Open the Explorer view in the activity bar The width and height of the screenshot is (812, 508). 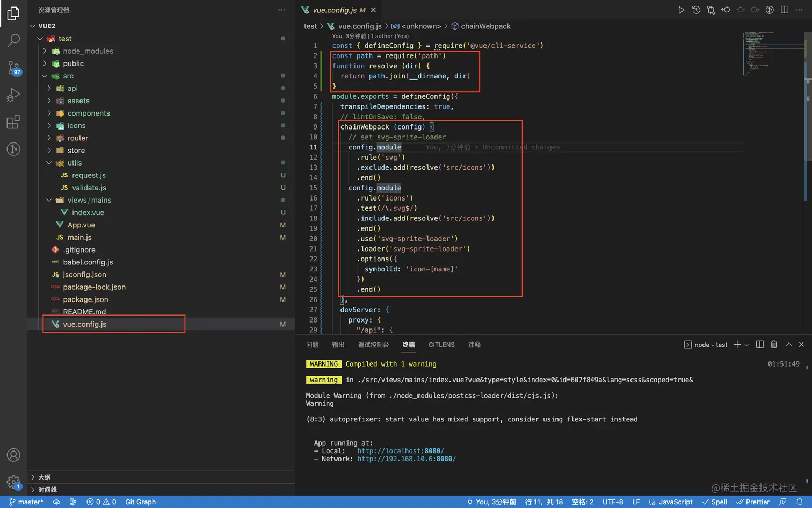pos(13,13)
